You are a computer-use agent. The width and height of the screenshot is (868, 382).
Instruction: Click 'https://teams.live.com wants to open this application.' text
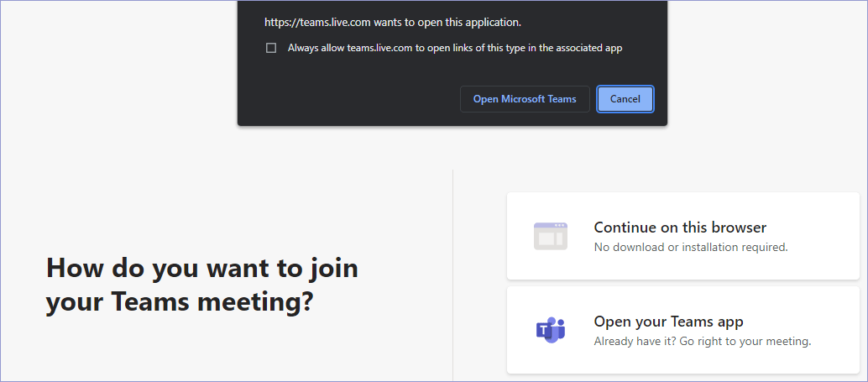[x=393, y=23]
